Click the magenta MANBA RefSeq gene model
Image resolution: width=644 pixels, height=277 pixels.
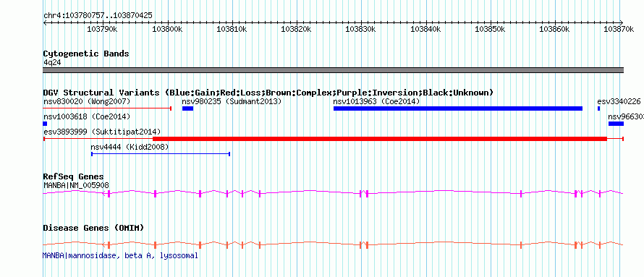tap(334, 193)
